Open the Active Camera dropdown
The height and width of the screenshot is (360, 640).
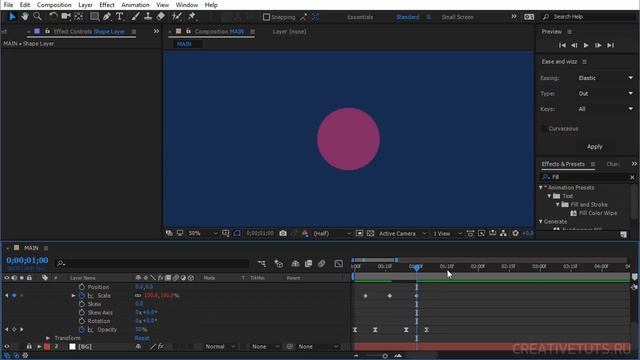click(402, 233)
